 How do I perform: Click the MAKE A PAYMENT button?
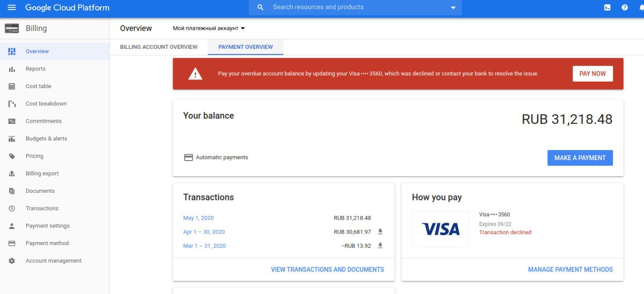tap(580, 158)
